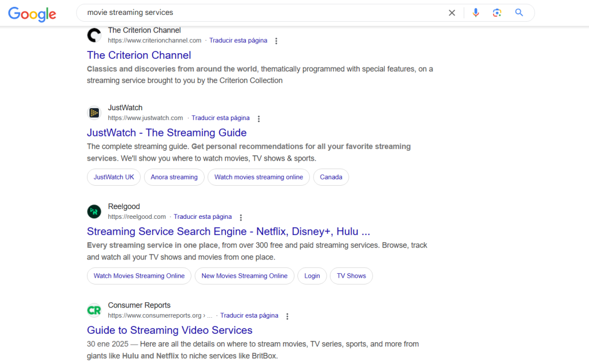Open the three-dot menu for JustWatch result

(258, 119)
